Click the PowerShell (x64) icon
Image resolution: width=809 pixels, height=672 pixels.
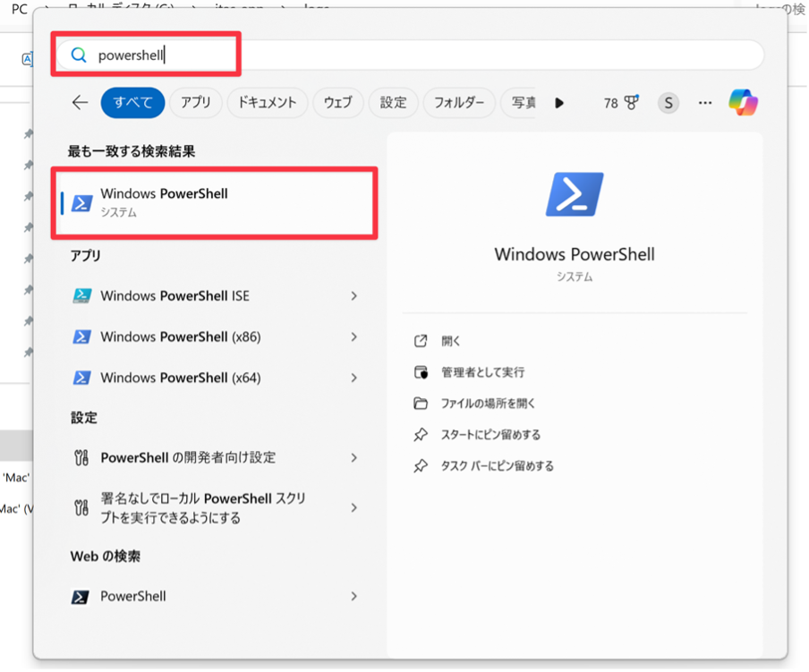click(x=81, y=378)
